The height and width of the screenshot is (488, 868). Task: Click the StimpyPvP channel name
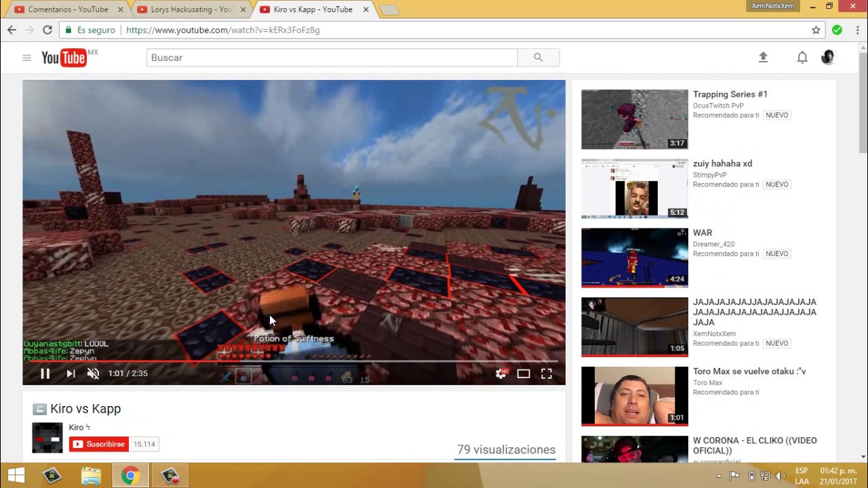point(710,175)
